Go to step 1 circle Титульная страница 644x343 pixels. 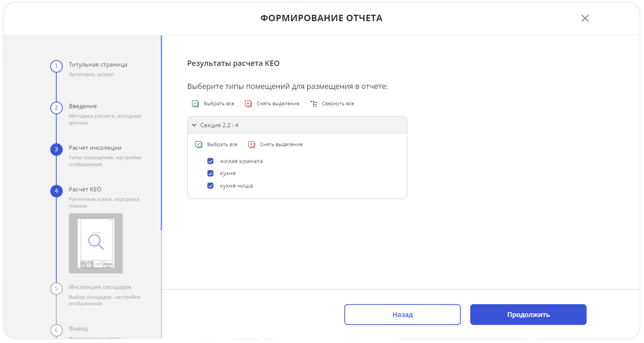tap(56, 66)
